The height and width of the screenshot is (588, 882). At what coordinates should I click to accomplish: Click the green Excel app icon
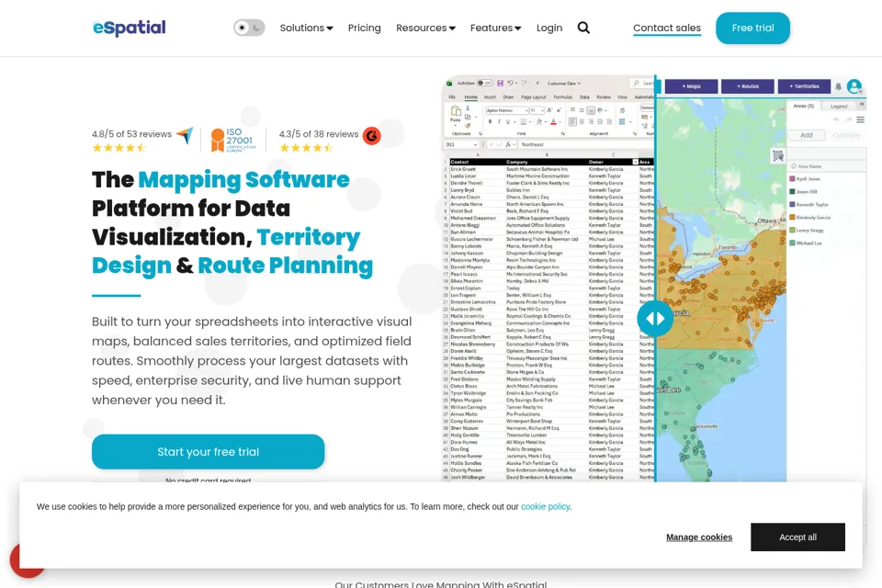(449, 84)
